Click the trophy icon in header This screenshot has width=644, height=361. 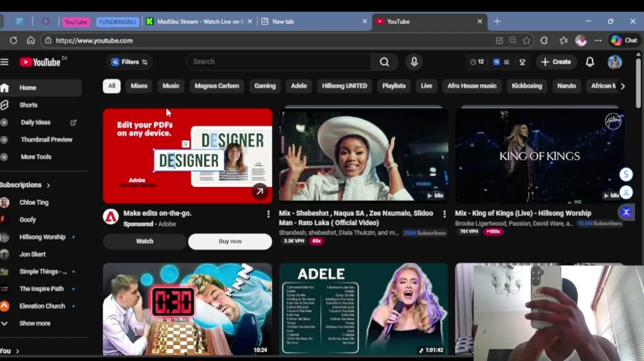click(522, 62)
